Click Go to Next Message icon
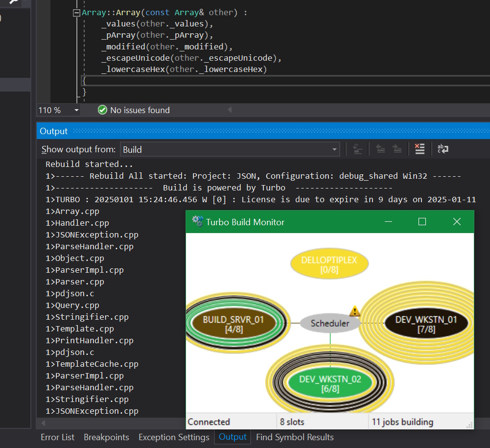Viewport: 490px width, 448px height. click(397, 149)
